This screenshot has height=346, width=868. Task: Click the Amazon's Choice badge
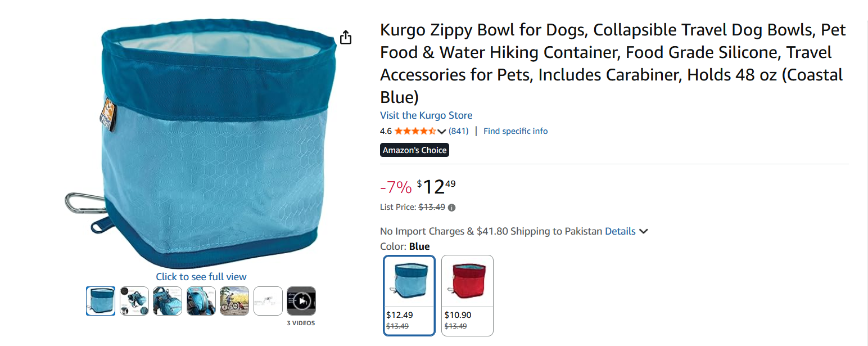tap(414, 150)
